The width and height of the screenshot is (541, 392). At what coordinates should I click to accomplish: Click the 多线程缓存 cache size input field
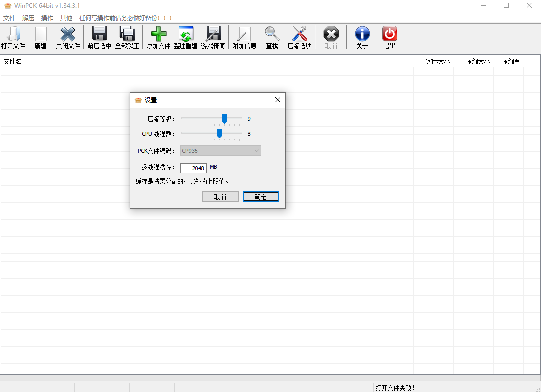193,168
